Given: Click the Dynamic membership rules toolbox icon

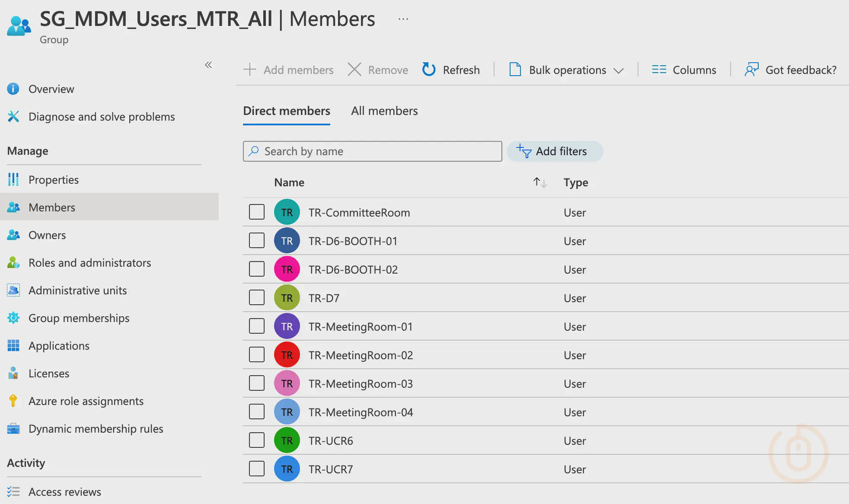Looking at the screenshot, I should pyautogui.click(x=13, y=429).
